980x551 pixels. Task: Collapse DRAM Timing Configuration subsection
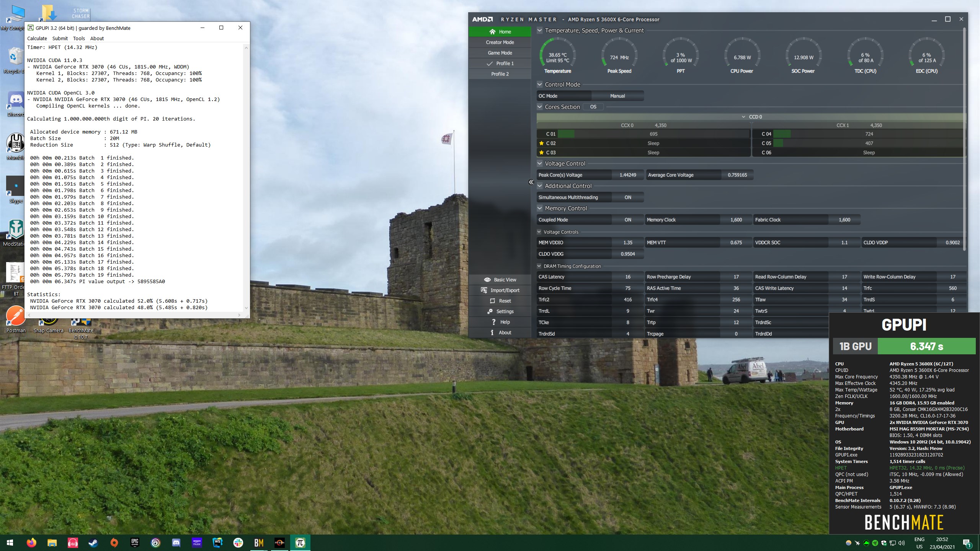(x=539, y=266)
